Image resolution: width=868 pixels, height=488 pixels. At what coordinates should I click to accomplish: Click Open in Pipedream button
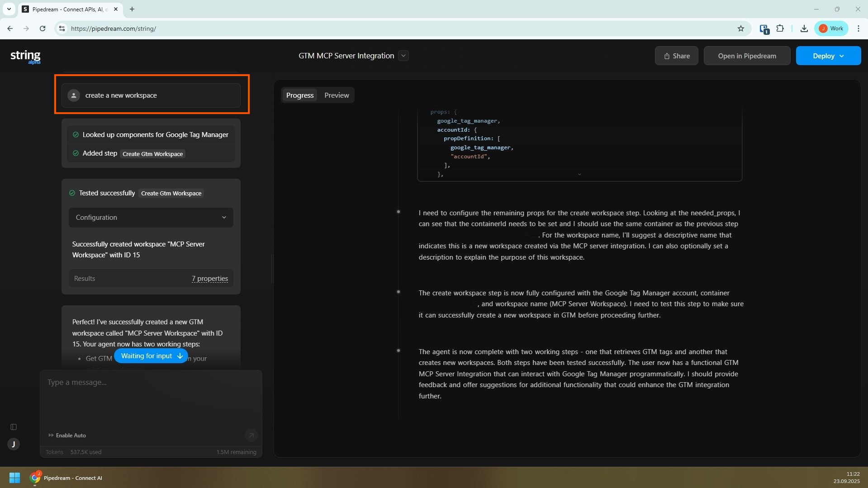[x=747, y=56]
